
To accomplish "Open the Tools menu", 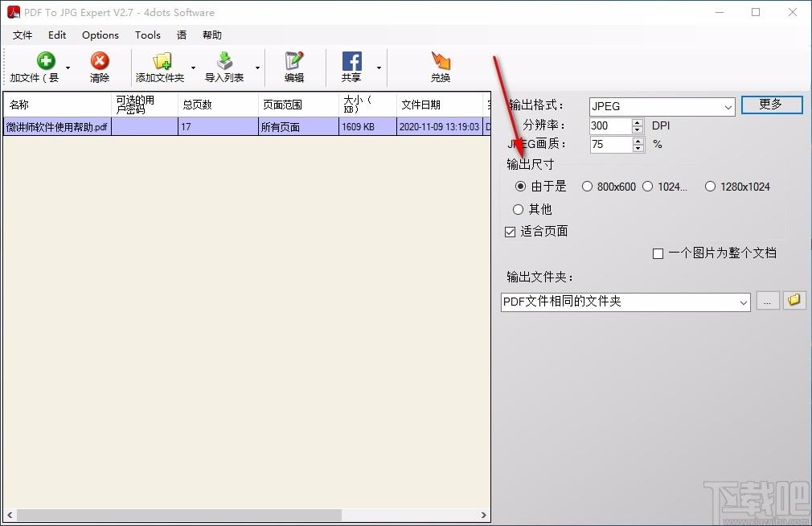I will tap(148, 35).
